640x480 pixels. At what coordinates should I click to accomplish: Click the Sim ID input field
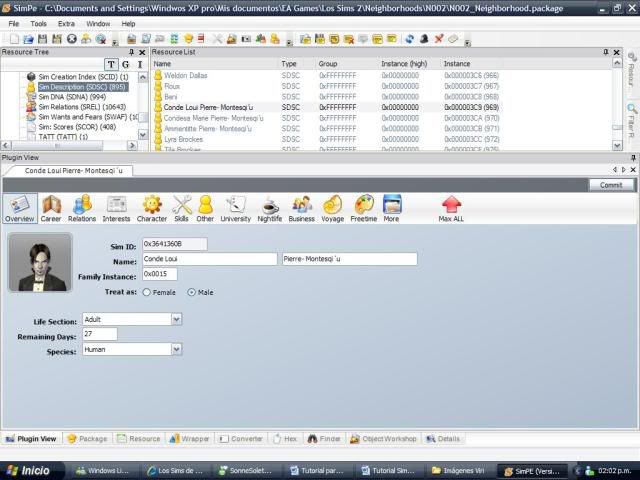175,244
